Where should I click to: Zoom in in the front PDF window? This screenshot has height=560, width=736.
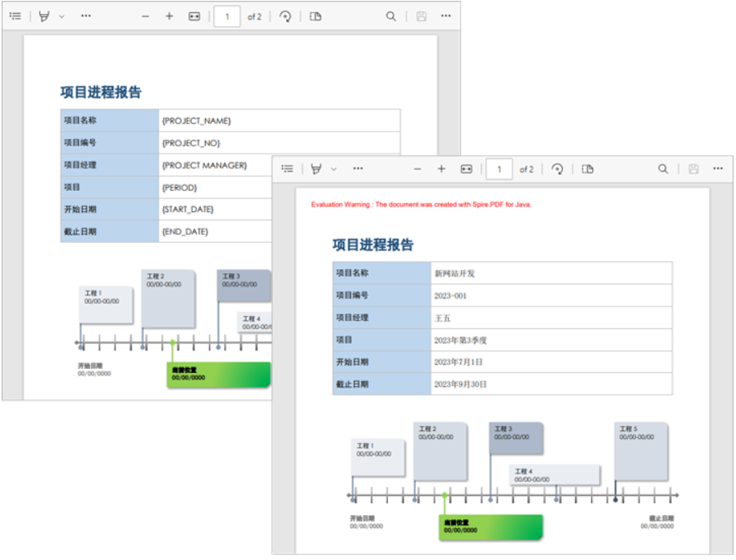coord(442,169)
